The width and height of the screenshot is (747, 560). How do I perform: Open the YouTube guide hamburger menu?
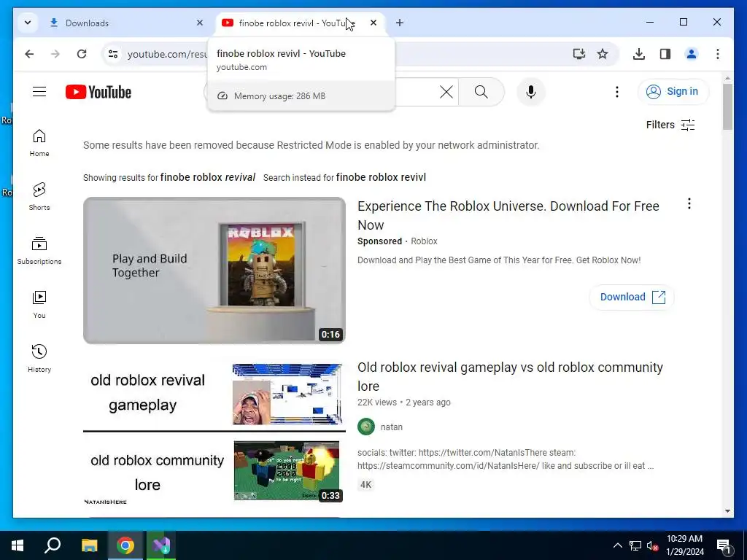coord(39,91)
